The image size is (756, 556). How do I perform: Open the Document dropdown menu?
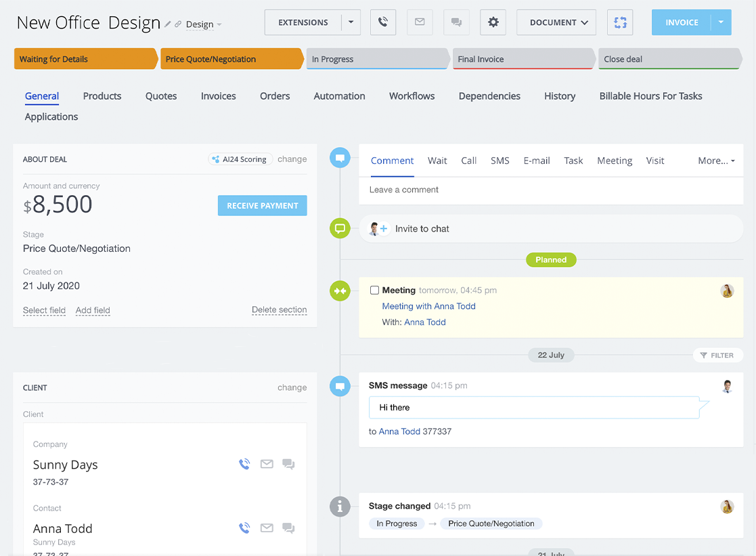[x=556, y=22]
